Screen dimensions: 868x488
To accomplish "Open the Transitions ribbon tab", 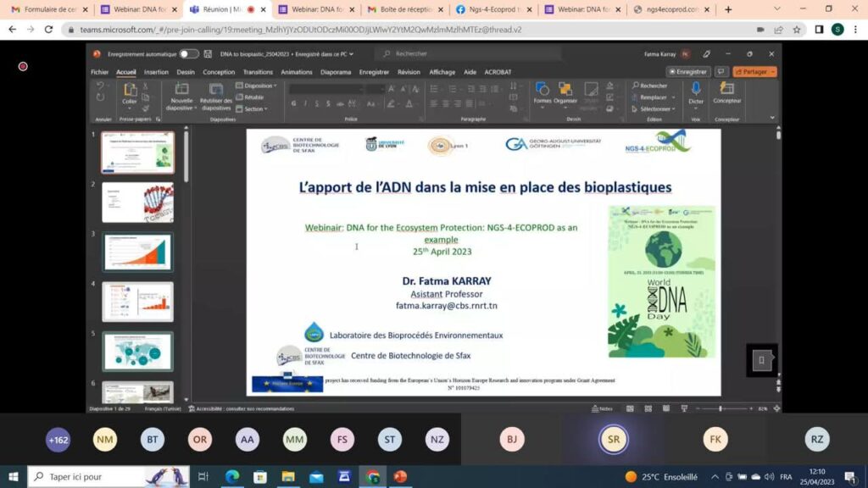I will (258, 72).
